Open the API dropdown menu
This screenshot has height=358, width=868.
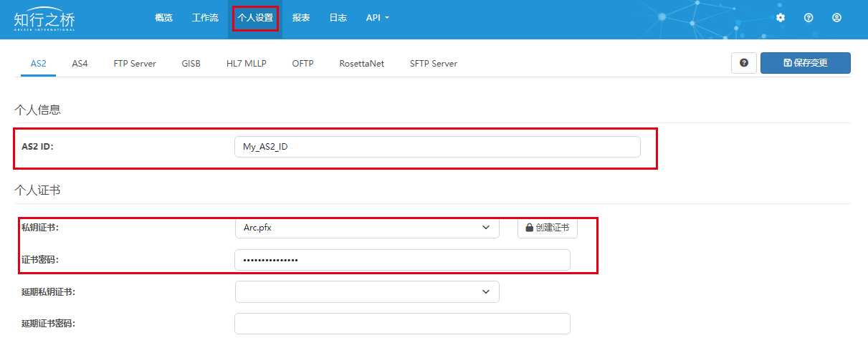[x=377, y=18]
